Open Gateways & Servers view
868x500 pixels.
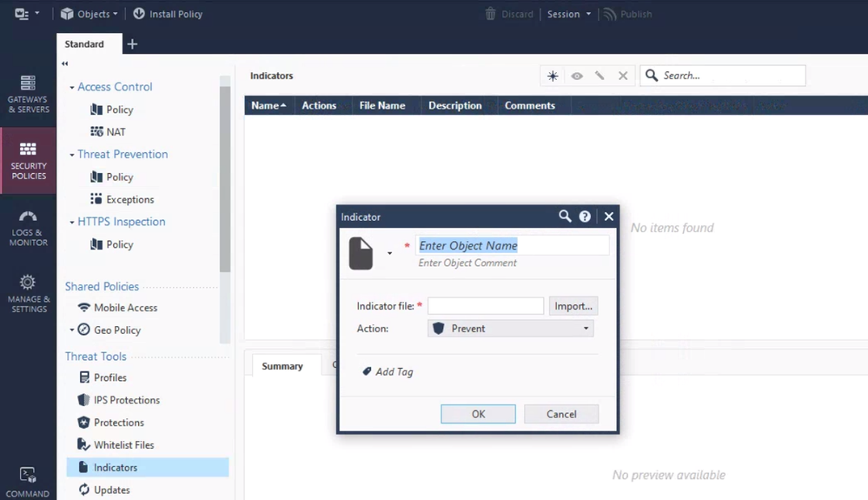pyautogui.click(x=28, y=94)
